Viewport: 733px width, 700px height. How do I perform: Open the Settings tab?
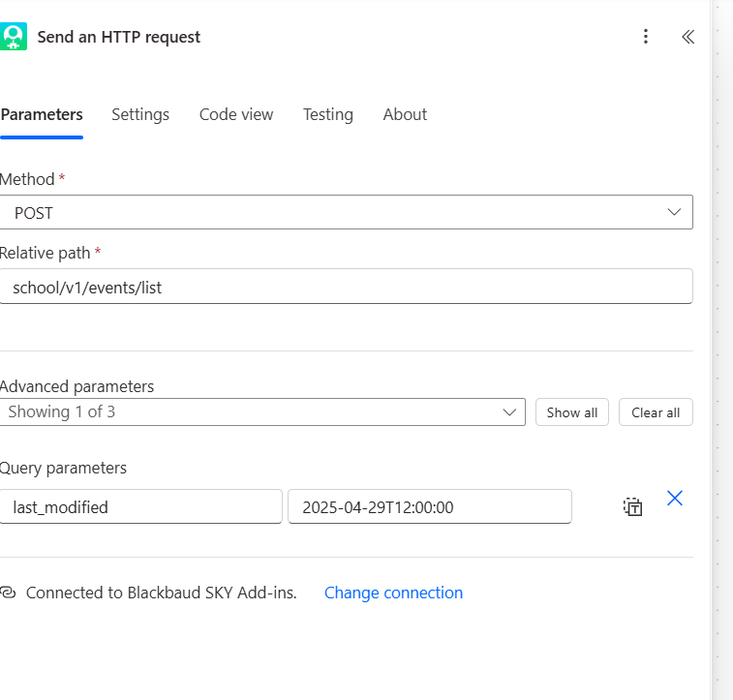(140, 114)
